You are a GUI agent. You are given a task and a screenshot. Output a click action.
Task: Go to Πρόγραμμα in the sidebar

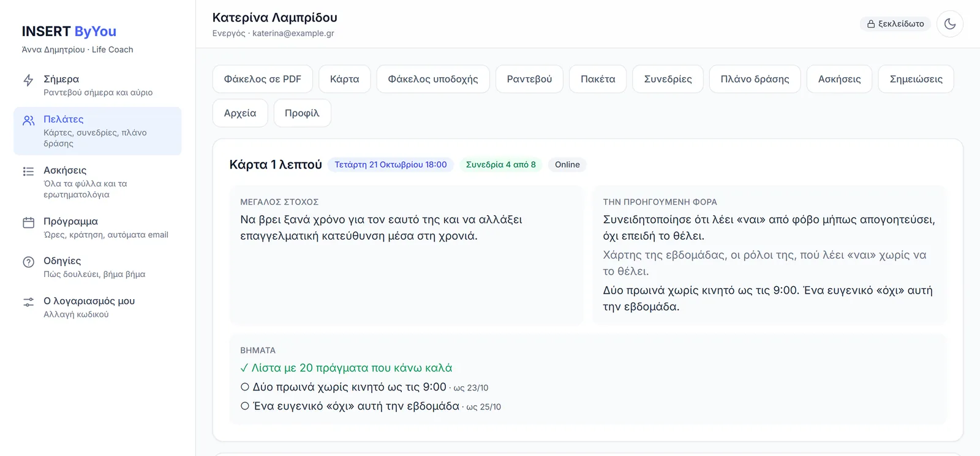[x=97, y=227]
